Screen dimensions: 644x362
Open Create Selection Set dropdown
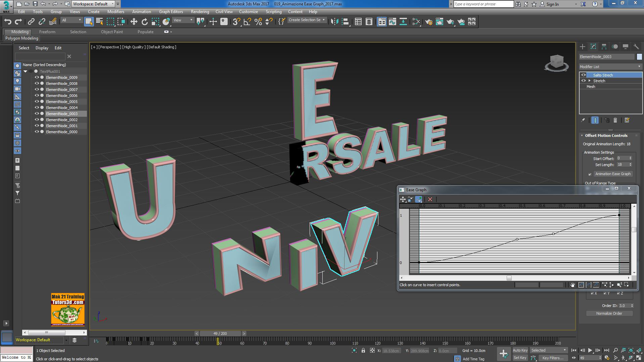307,20
